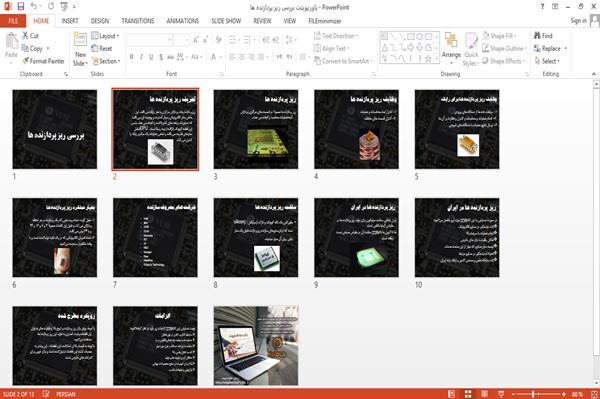Click spell check icon in status bar

[x=46, y=394]
